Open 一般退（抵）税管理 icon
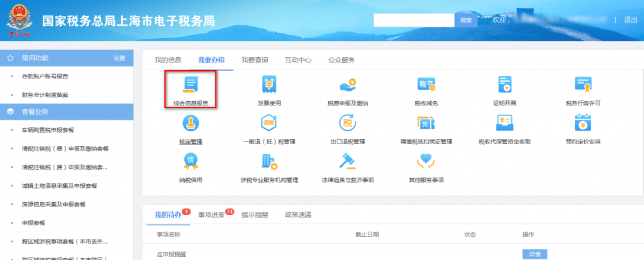Viewport: 644px width, 260px height. (x=269, y=123)
